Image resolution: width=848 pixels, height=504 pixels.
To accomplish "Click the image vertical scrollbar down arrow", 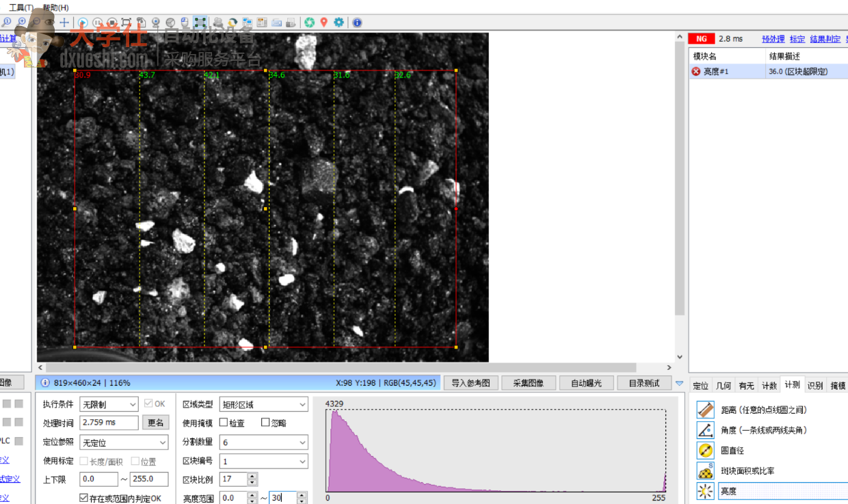I will pyautogui.click(x=680, y=357).
